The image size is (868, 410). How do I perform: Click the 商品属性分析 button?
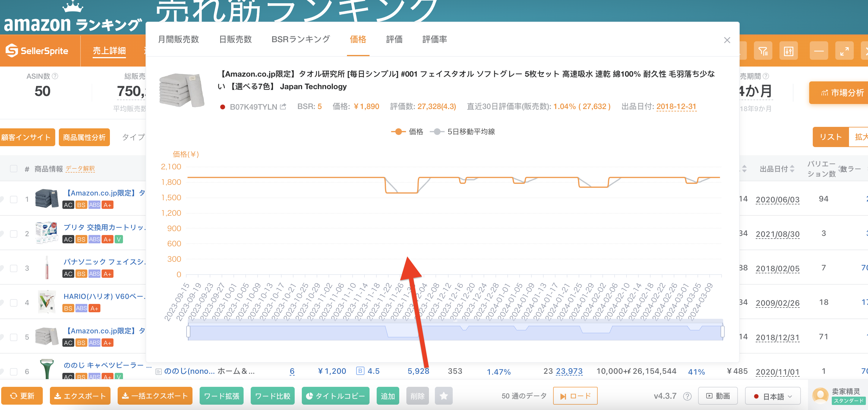click(x=84, y=138)
